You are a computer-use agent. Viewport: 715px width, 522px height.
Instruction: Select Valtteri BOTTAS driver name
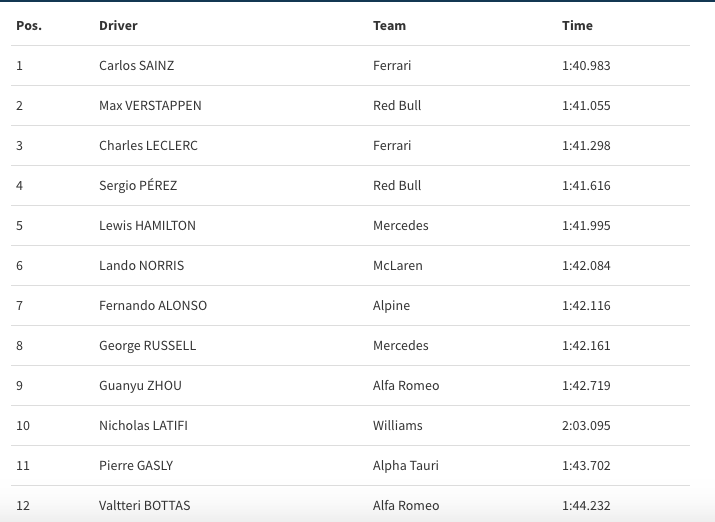coord(144,506)
